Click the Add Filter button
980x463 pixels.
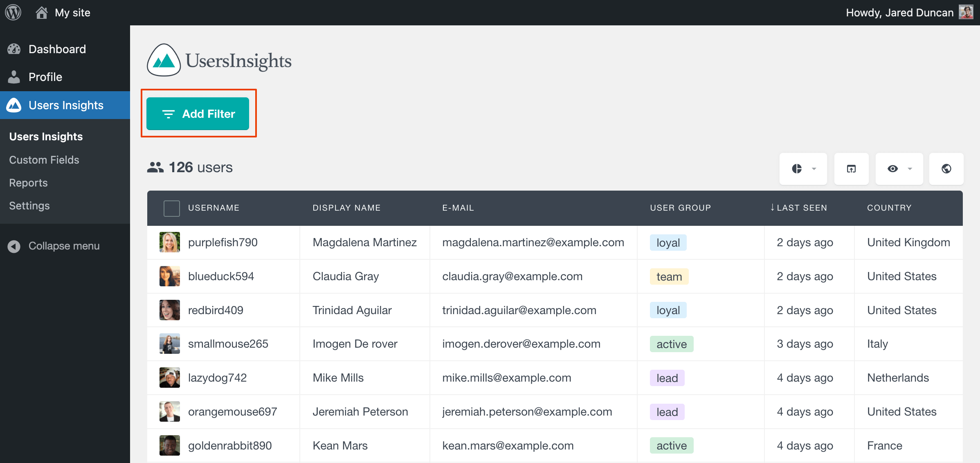(x=198, y=114)
